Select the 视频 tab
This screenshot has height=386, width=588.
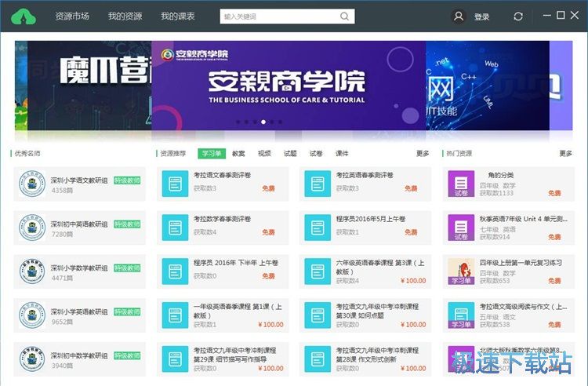point(264,154)
